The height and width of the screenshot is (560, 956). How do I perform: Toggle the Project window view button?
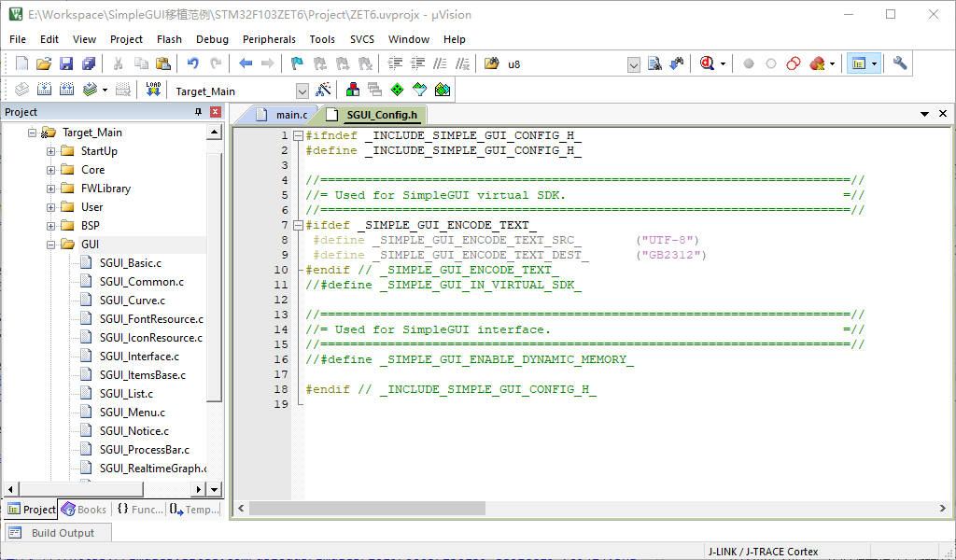(859, 63)
